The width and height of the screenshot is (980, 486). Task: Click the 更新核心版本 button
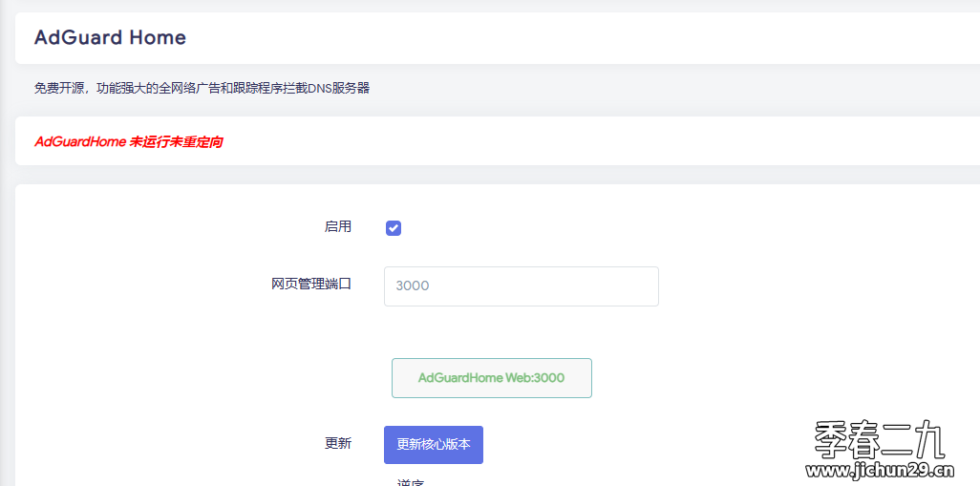[433, 445]
